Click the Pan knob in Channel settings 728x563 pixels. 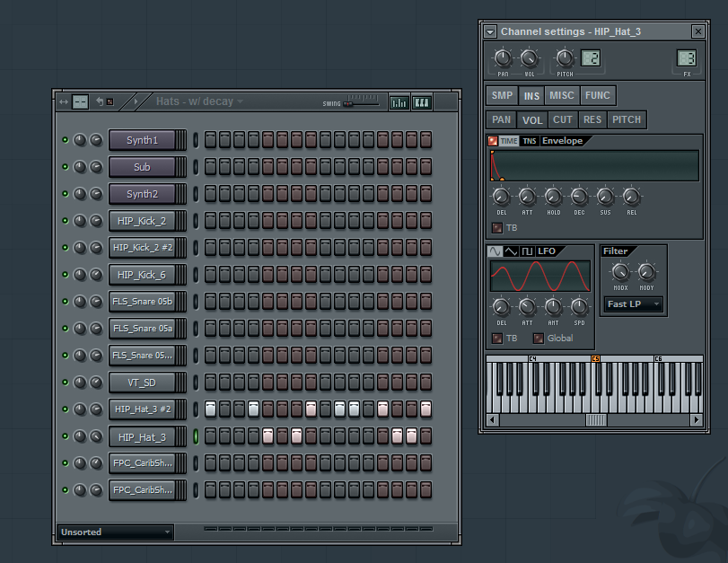point(503,58)
